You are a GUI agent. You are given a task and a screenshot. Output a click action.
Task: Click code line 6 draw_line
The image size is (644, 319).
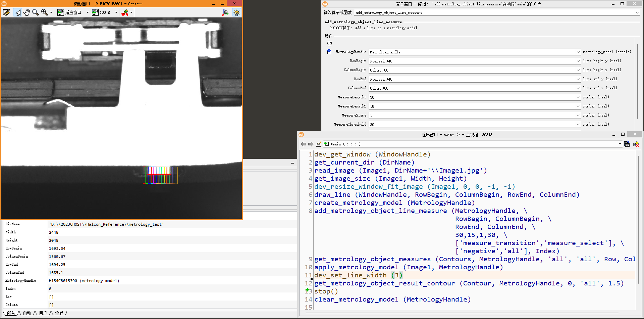446,195
